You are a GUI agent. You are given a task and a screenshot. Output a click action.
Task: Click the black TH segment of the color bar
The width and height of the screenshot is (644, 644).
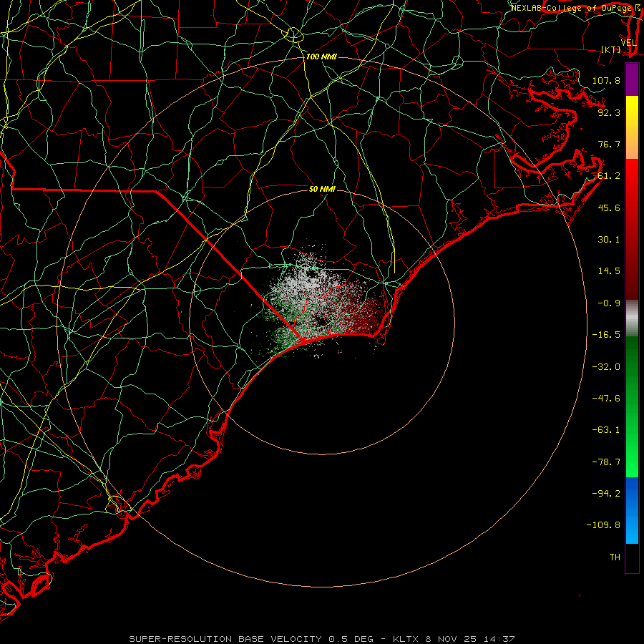pyautogui.click(x=632, y=557)
